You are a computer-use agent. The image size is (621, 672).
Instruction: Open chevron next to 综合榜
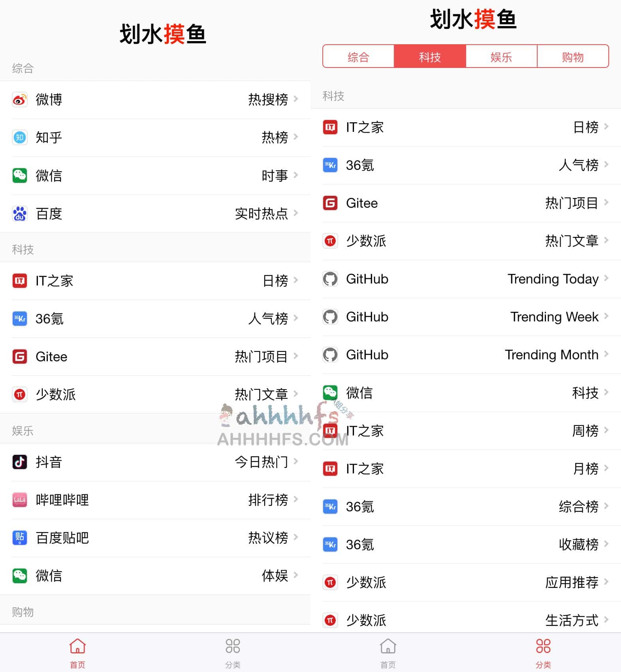(x=606, y=506)
